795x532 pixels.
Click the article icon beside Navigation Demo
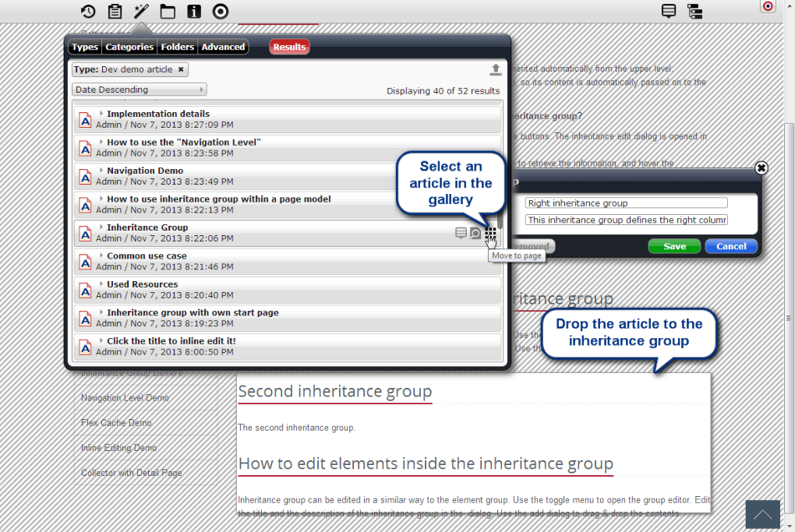tap(85, 177)
